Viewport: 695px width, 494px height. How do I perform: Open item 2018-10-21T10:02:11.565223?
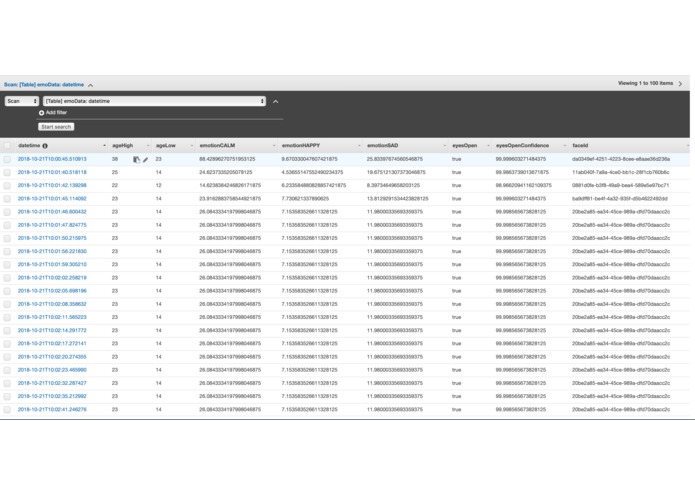(52, 317)
